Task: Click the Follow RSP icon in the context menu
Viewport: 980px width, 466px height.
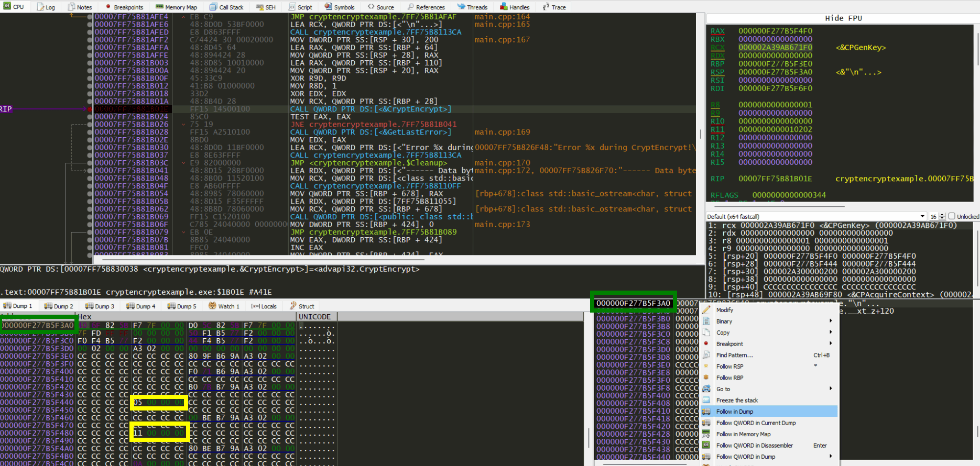Action: coord(706,366)
